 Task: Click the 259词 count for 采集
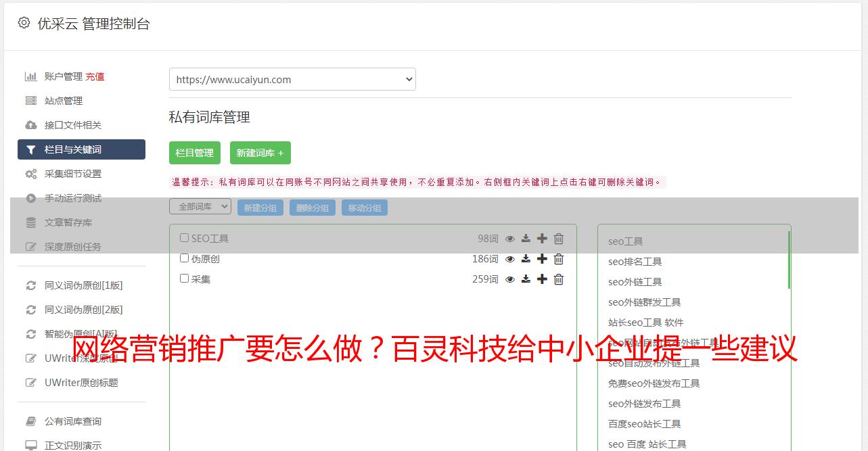pos(485,279)
